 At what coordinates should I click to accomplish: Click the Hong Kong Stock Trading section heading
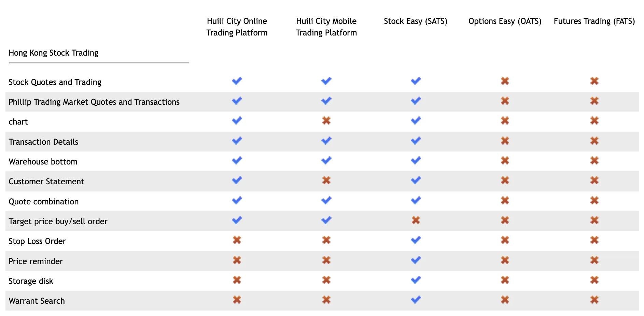tap(54, 53)
